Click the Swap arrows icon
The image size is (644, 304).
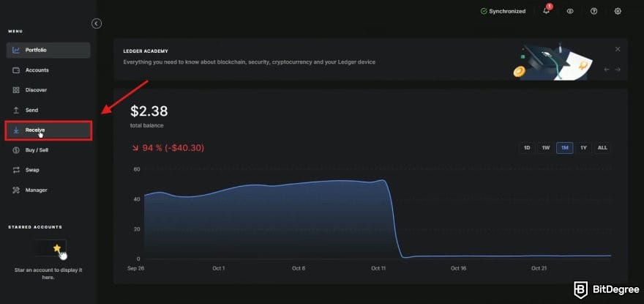click(x=16, y=170)
